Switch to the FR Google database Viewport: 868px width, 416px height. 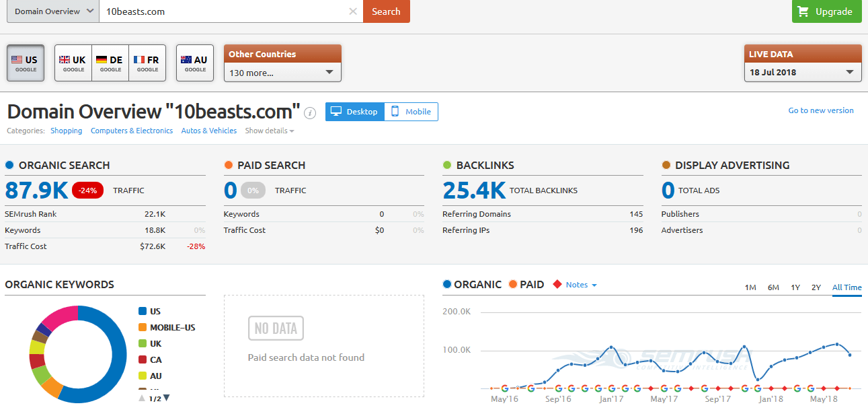[x=147, y=63]
